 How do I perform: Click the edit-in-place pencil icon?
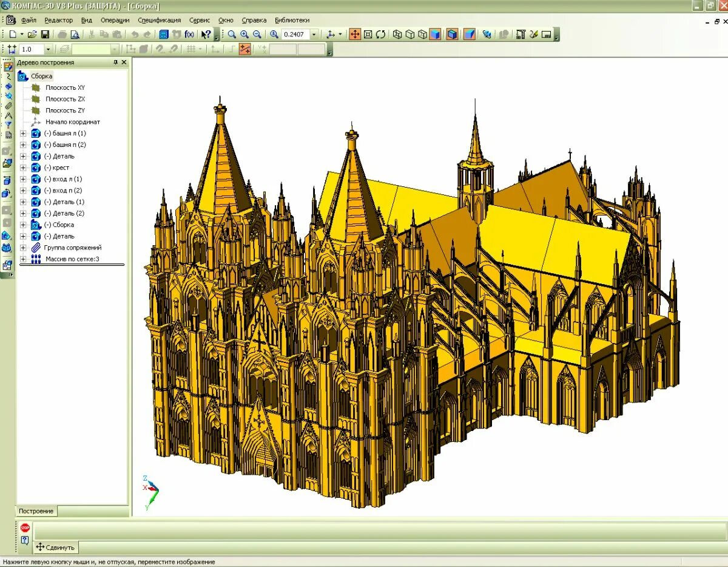tap(533, 35)
